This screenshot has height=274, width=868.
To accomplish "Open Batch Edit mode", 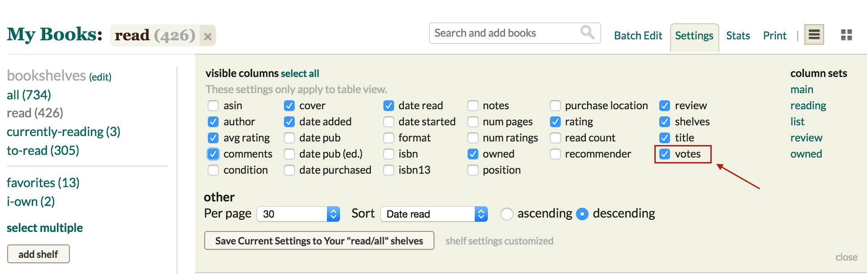I will [638, 36].
